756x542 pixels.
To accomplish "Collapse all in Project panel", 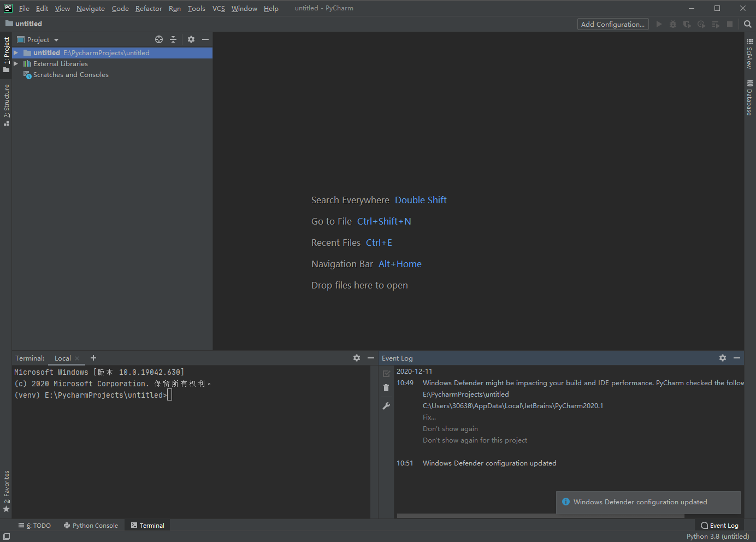I will click(x=173, y=39).
